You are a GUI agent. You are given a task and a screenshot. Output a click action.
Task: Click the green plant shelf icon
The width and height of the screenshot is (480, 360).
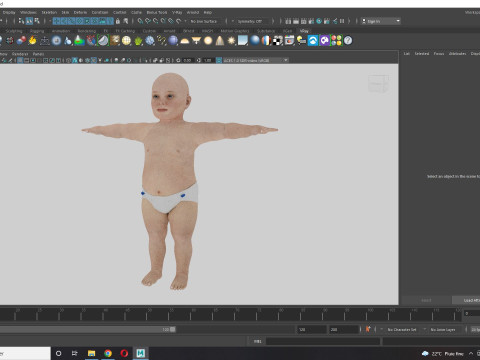(138, 41)
